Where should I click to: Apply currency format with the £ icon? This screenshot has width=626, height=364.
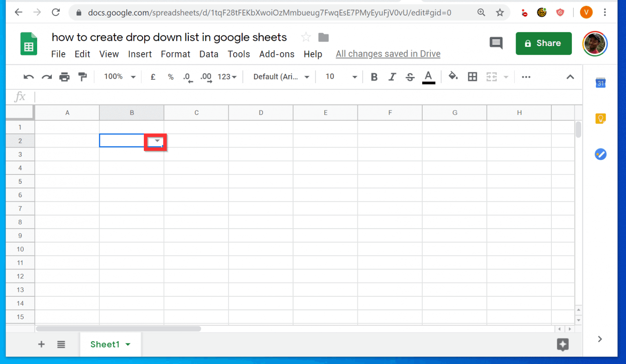(x=153, y=77)
